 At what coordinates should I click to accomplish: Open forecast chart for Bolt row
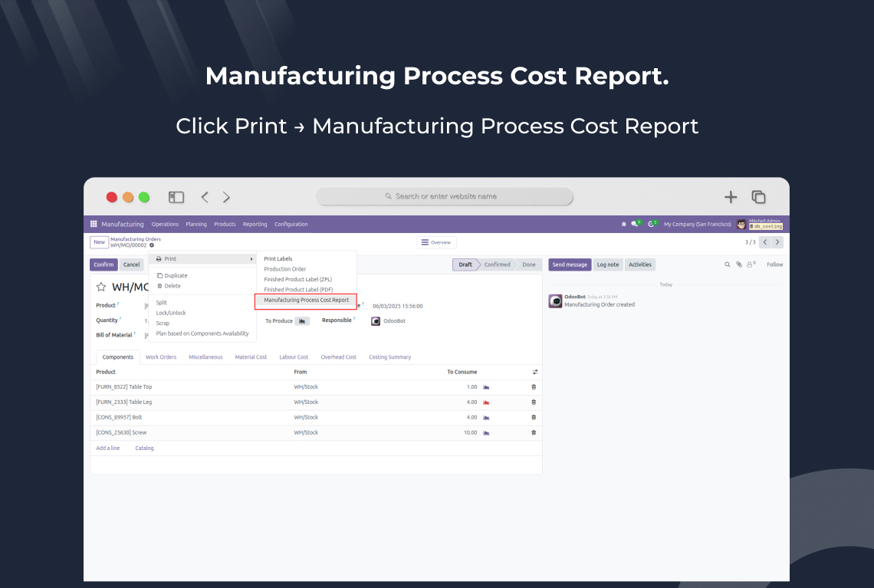pyautogui.click(x=486, y=418)
